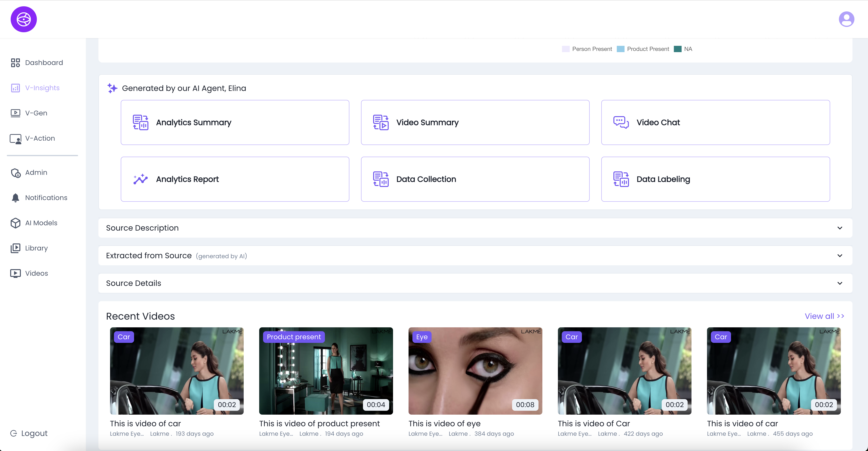Click the AI Models cube icon
Viewport: 868px width, 451px height.
(15, 223)
